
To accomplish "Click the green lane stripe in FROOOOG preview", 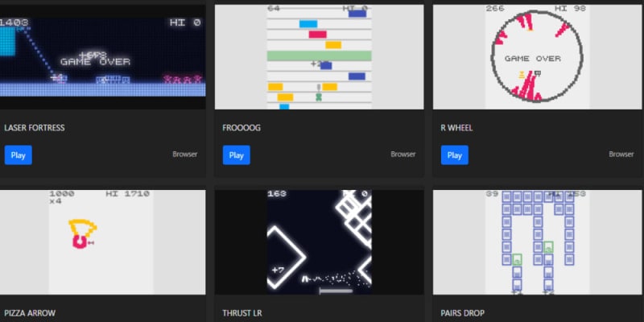I will tap(319, 56).
